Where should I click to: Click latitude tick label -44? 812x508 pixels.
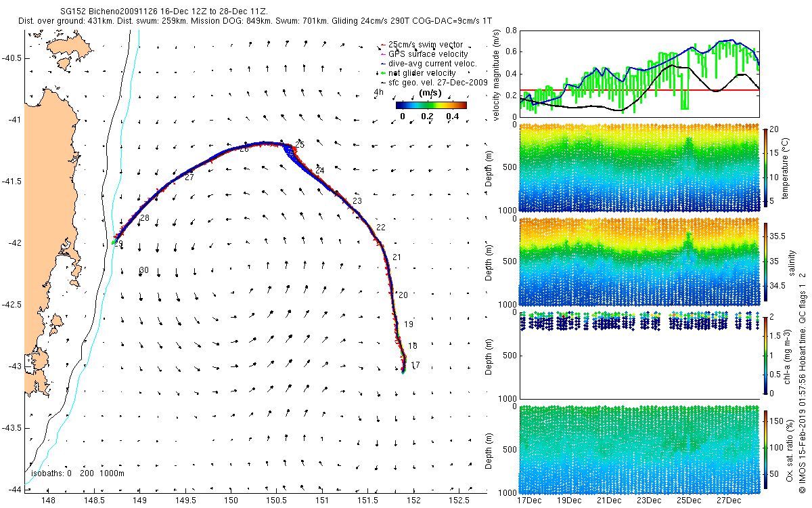(14, 490)
